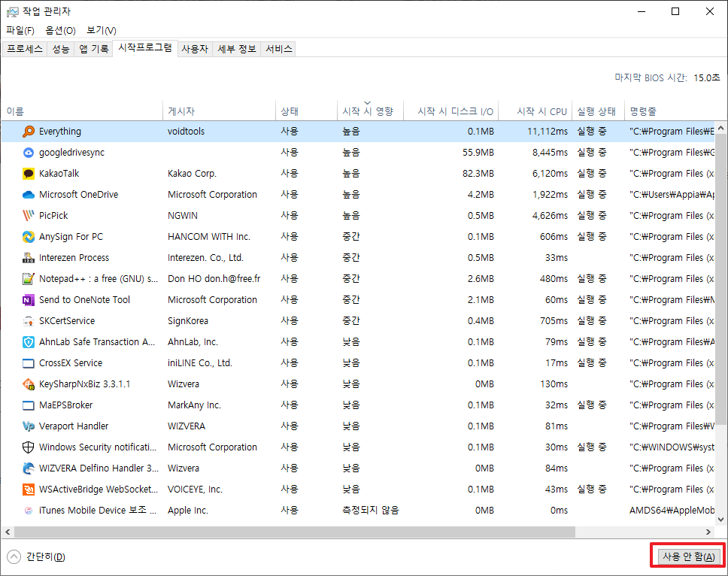This screenshot has width=728, height=576.
Task: Click the VOICEYE, Inc. publisher cell
Action: [195, 490]
